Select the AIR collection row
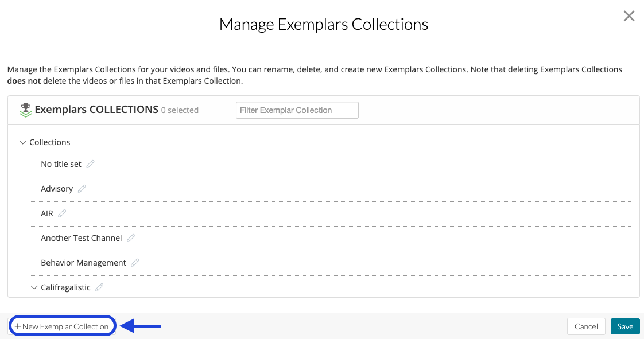 pyautogui.click(x=47, y=213)
